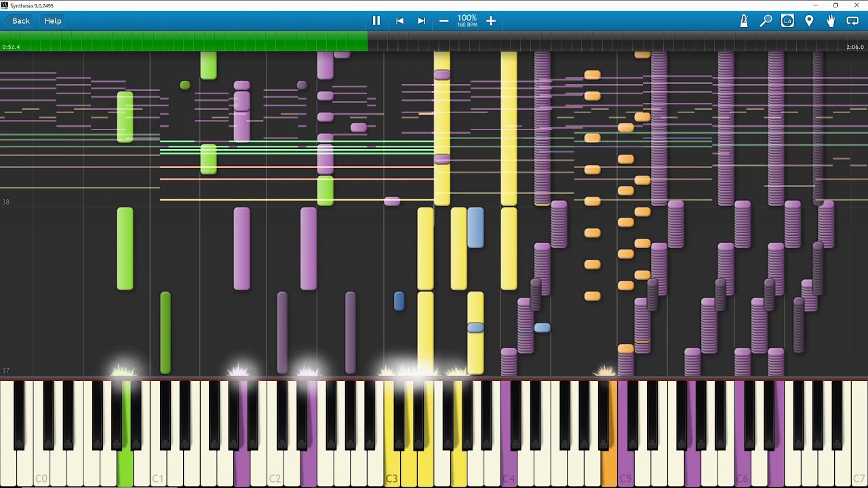This screenshot has width=868, height=488.
Task: Open the Help menu
Action: [x=53, y=21]
